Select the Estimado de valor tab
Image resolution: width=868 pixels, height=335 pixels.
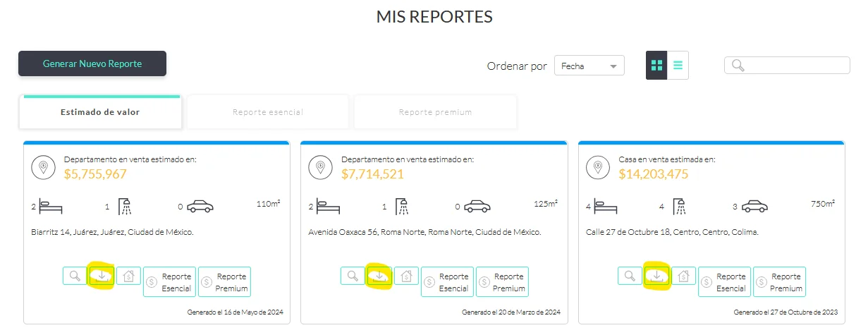pos(100,112)
